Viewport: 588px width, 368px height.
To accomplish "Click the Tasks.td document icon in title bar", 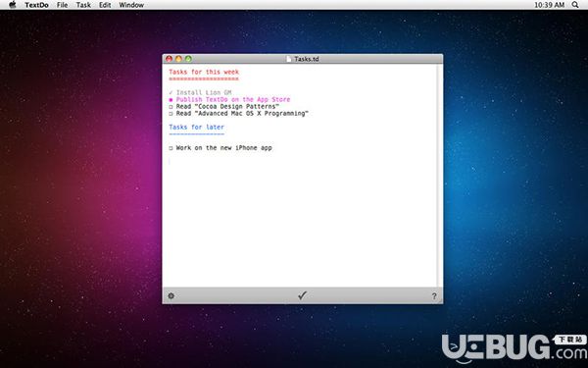I will click(289, 59).
